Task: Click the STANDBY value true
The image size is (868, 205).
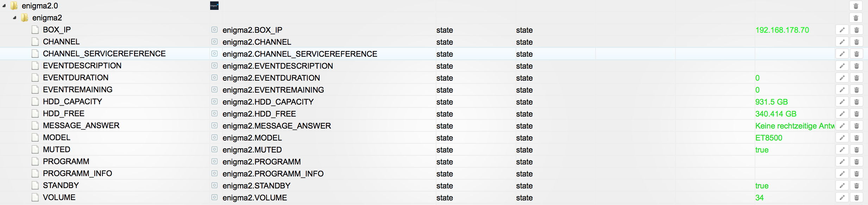Action: tap(762, 186)
